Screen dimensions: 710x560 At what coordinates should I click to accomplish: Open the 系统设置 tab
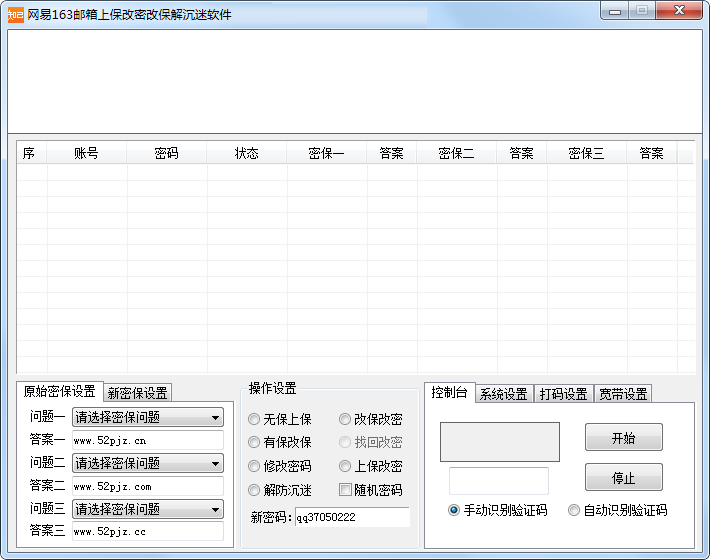503,394
